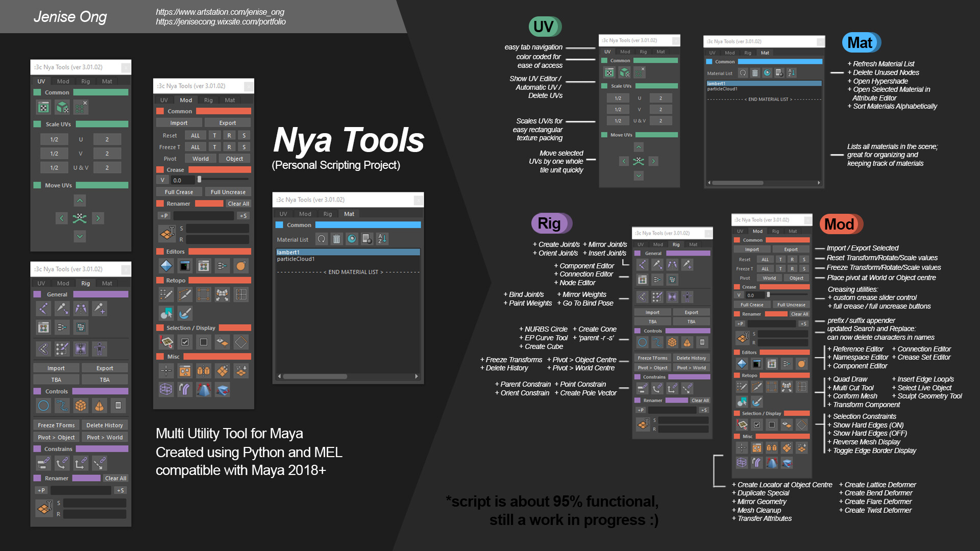Mirror Joints icon in large Rig window
The width and height of the screenshot is (980, 551).
tap(81, 308)
